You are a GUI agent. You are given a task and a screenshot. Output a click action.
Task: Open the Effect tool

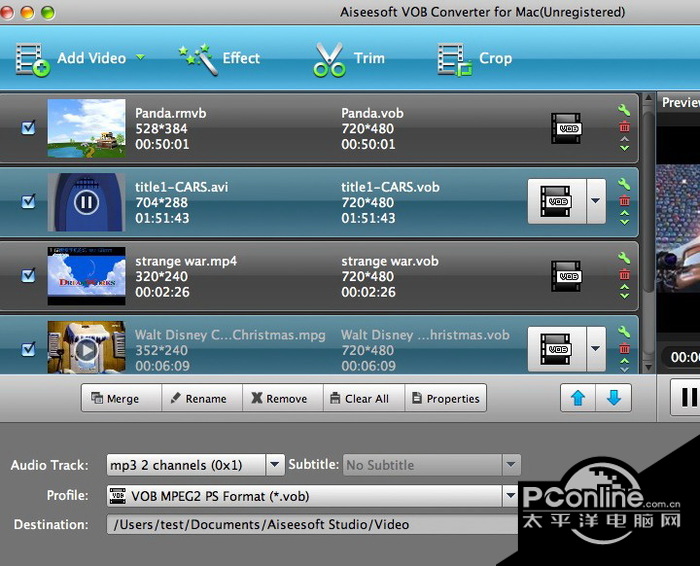point(219,59)
